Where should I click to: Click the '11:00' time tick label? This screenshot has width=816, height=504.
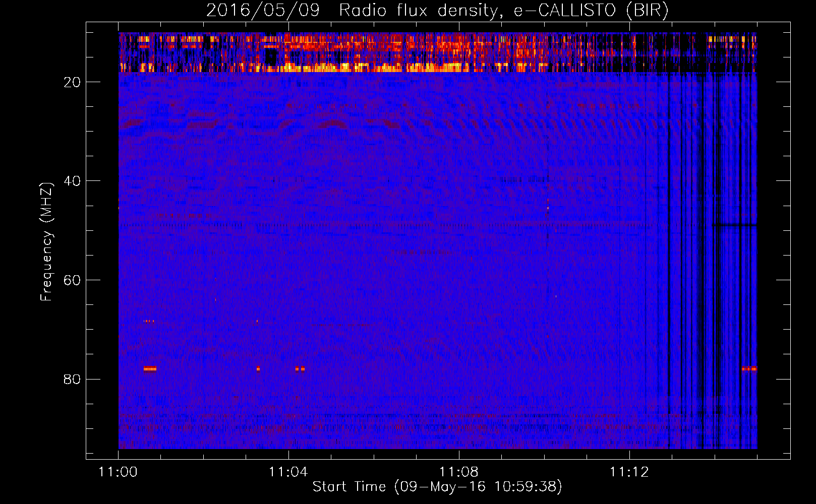(x=118, y=472)
